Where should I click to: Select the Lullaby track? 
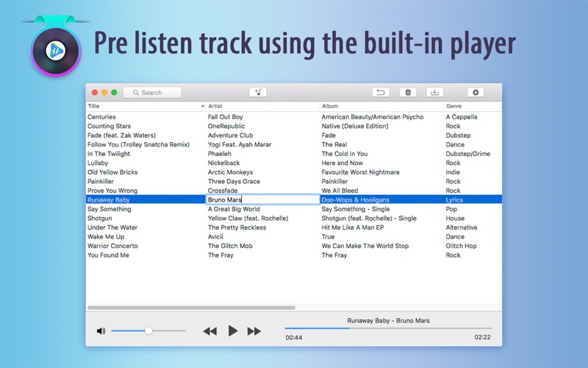pyautogui.click(x=98, y=163)
